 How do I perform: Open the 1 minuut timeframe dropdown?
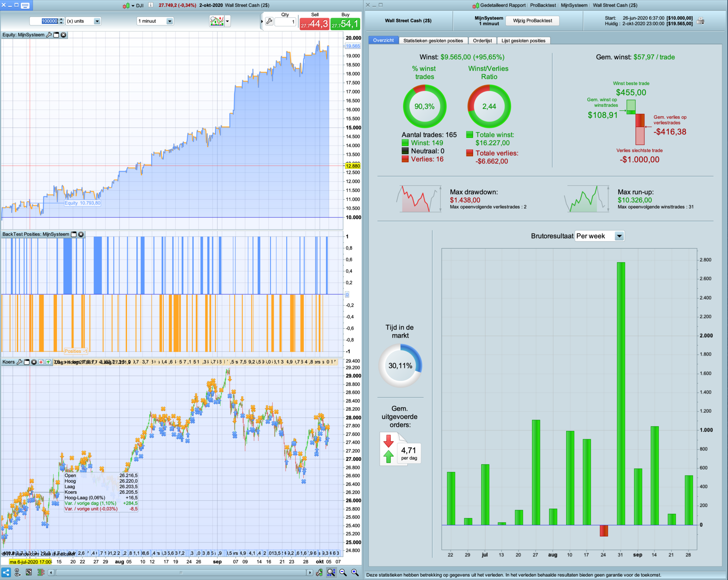[170, 21]
